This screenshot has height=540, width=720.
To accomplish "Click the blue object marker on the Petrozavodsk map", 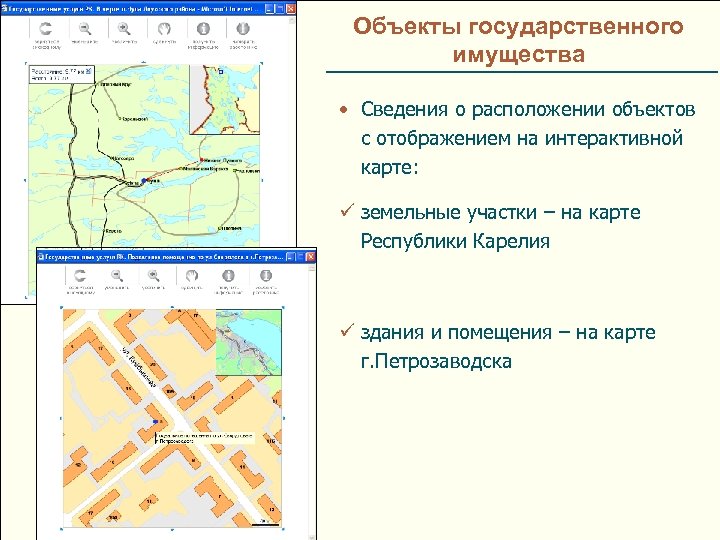I will (x=155, y=422).
